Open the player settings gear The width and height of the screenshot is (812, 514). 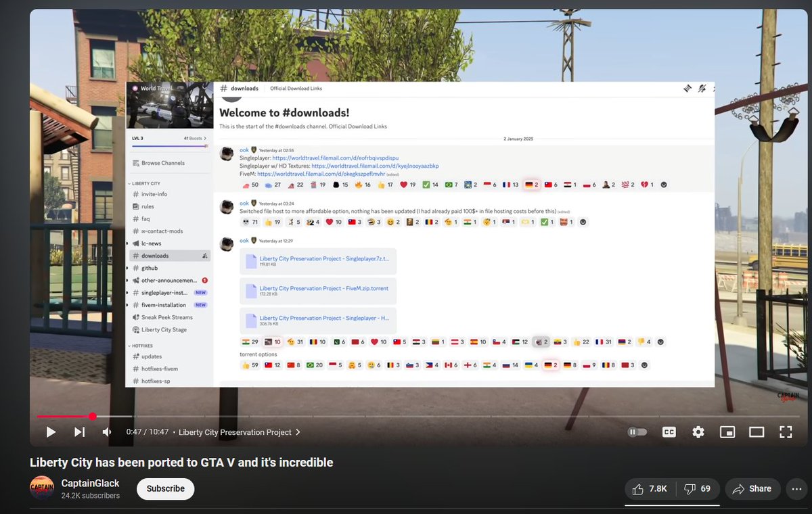pos(698,431)
